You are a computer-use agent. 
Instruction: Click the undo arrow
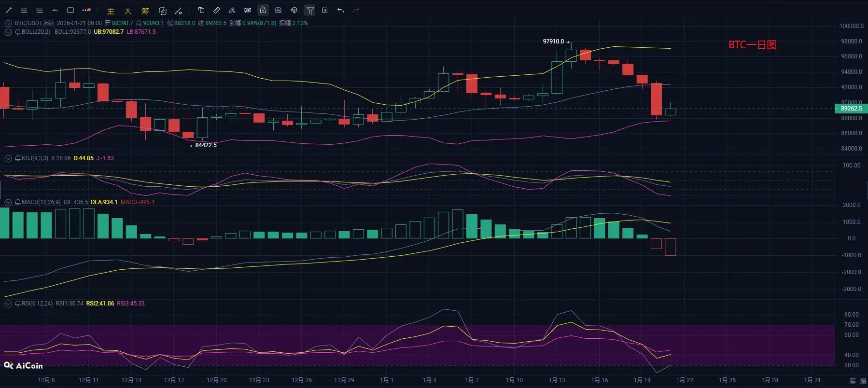[x=341, y=10]
